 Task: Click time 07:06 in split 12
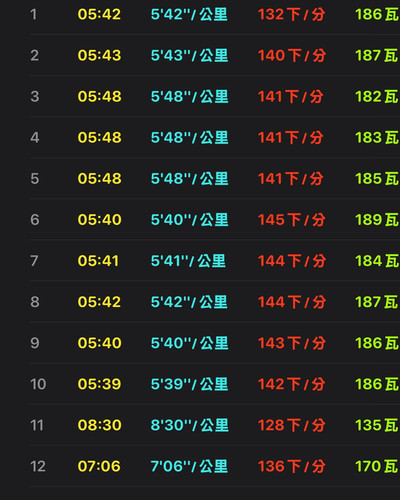[99, 466]
